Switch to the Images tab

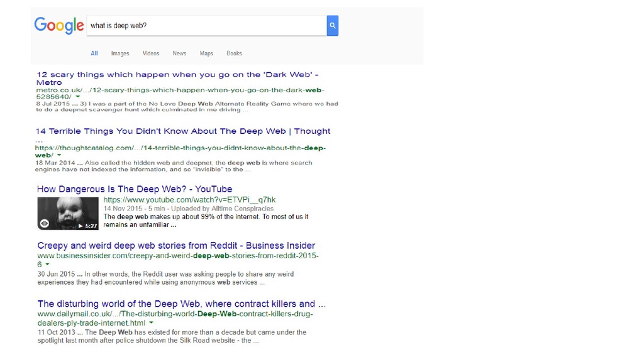120,53
